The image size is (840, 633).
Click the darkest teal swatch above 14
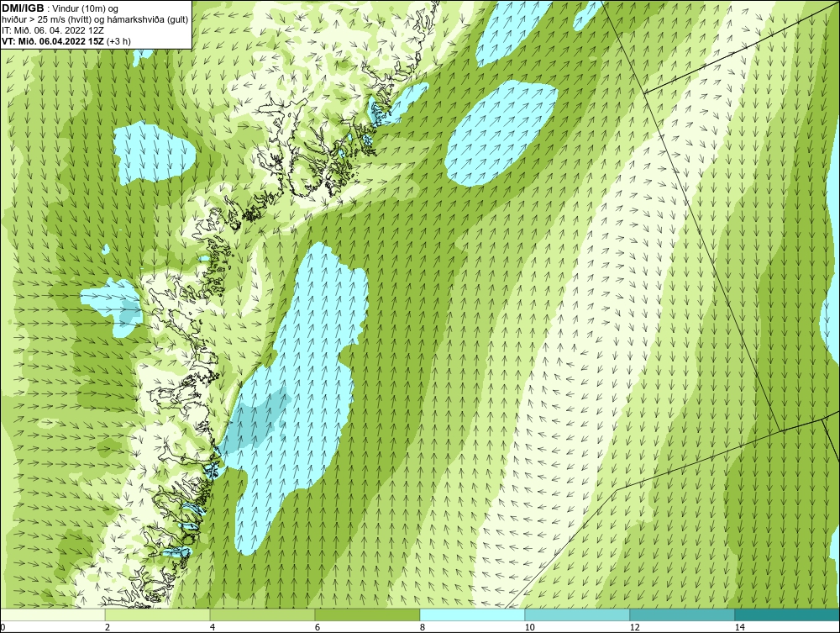788,615
